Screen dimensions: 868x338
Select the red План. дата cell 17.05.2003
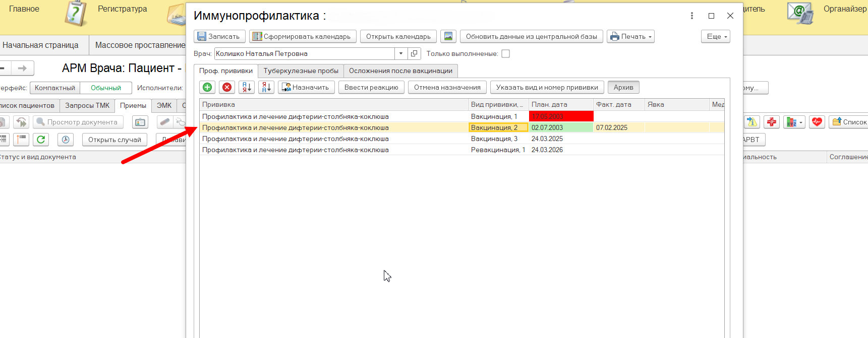[x=561, y=116]
